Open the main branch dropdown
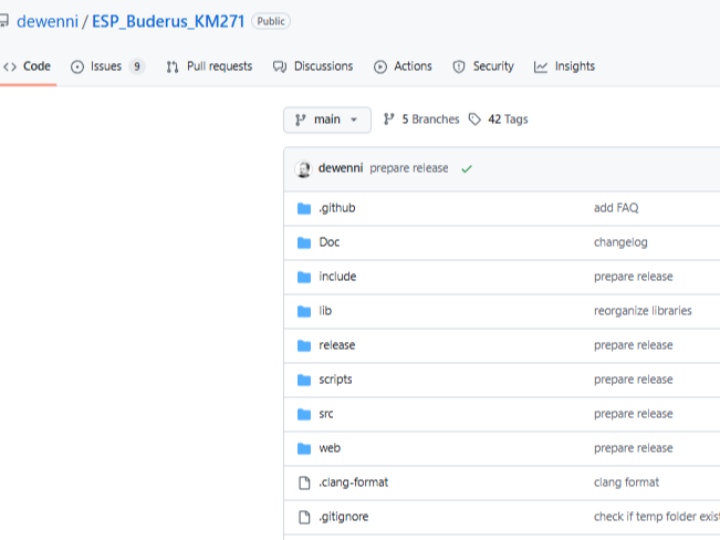Viewport: 720px width, 540px height. point(327,120)
